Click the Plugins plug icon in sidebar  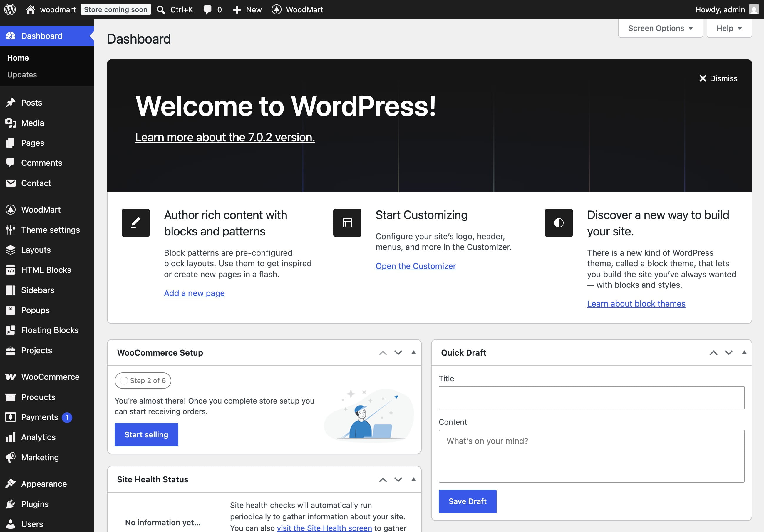click(x=11, y=504)
